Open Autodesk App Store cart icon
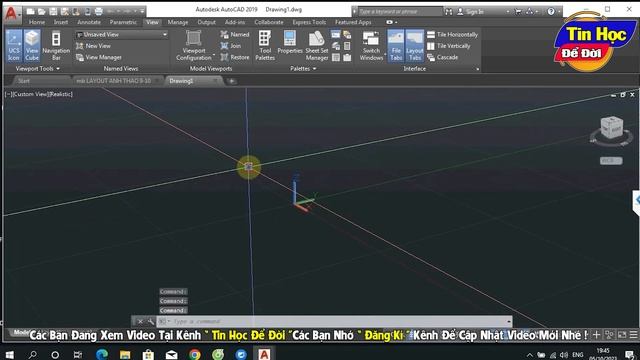Screen dimensions: 640x360 pos(518,11)
